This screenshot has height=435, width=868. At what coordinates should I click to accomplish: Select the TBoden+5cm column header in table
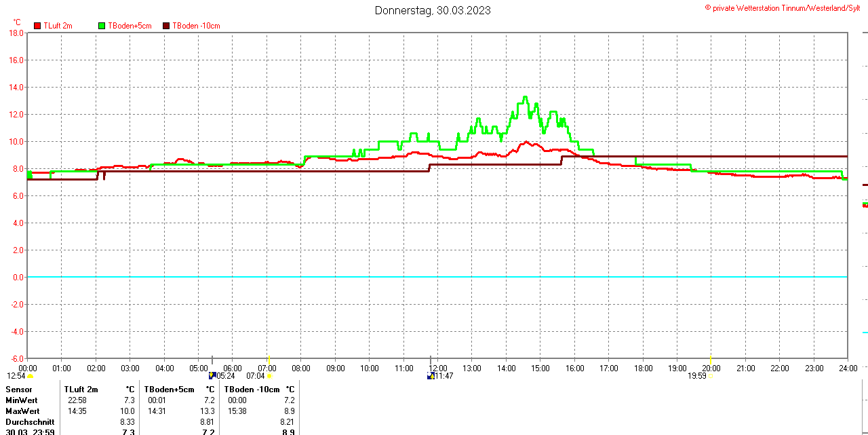point(169,390)
